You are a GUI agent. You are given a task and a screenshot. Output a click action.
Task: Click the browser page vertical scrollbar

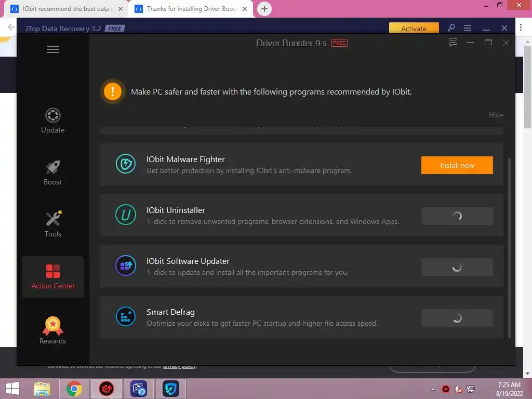(528, 87)
